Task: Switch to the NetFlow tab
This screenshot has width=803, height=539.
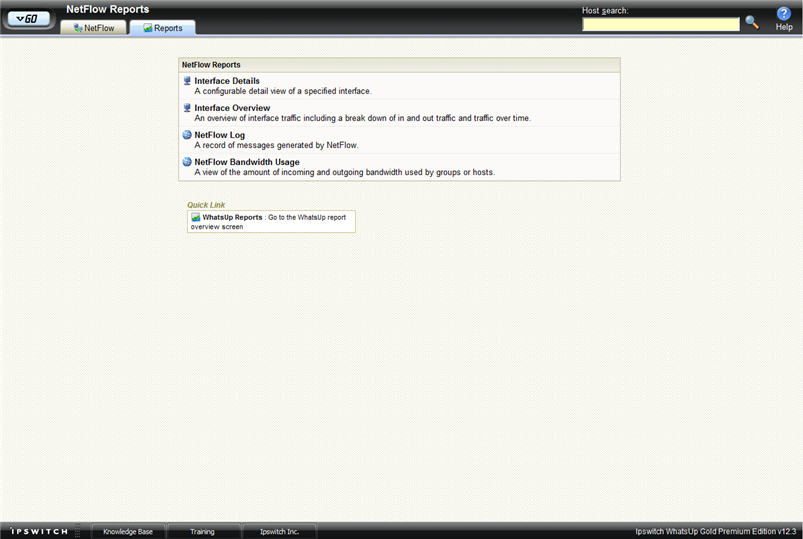Action: [94, 28]
